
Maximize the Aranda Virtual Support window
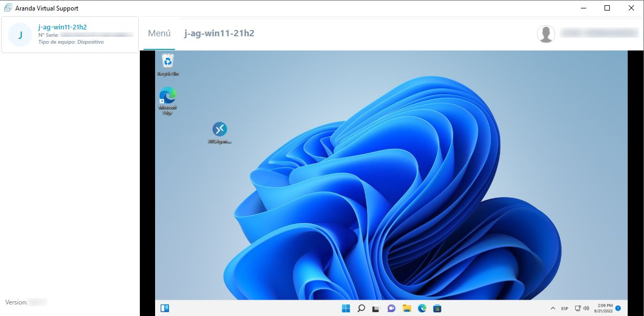click(607, 8)
